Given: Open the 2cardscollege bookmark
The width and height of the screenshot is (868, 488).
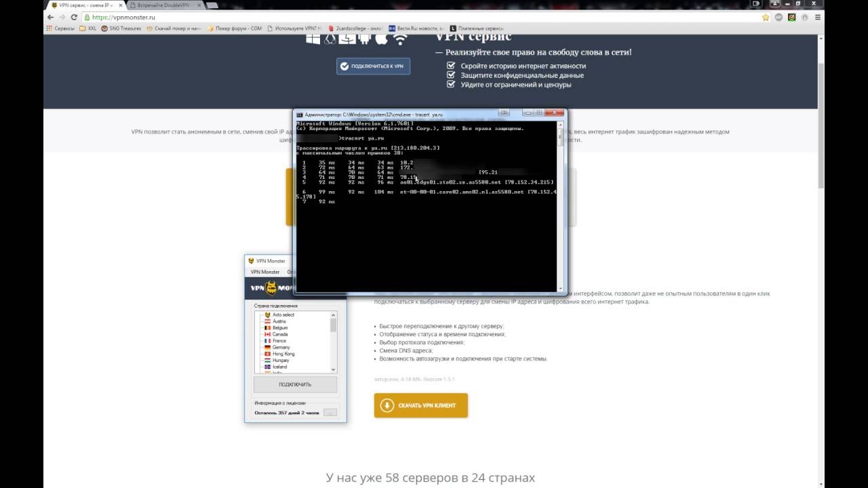Looking at the screenshot, I should click(355, 28).
